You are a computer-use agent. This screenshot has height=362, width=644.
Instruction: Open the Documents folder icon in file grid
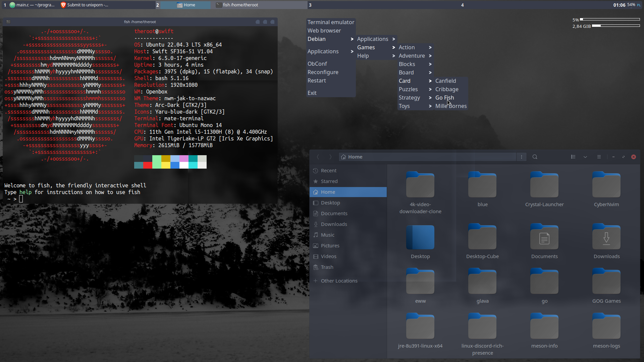[x=544, y=237]
